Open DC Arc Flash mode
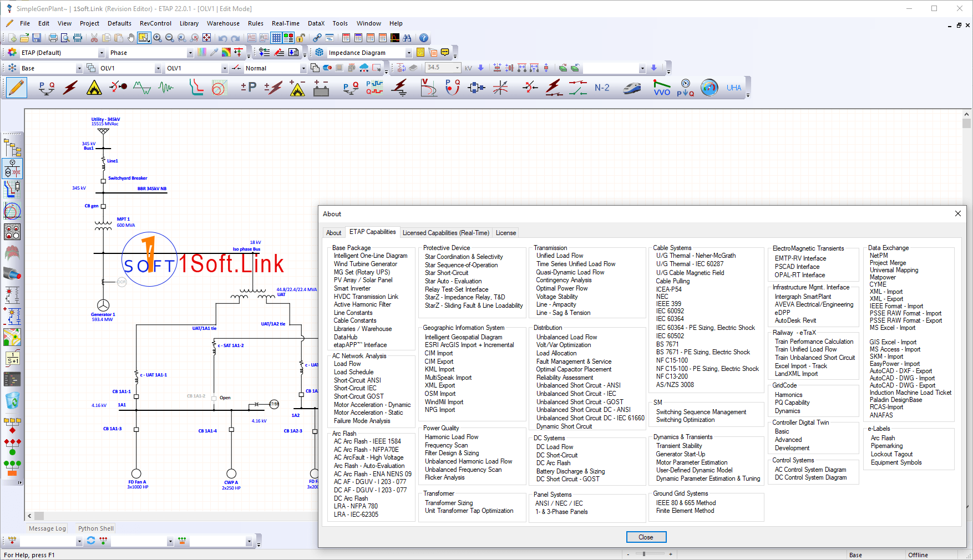Screen dimensions: 973x560 coord(297,88)
